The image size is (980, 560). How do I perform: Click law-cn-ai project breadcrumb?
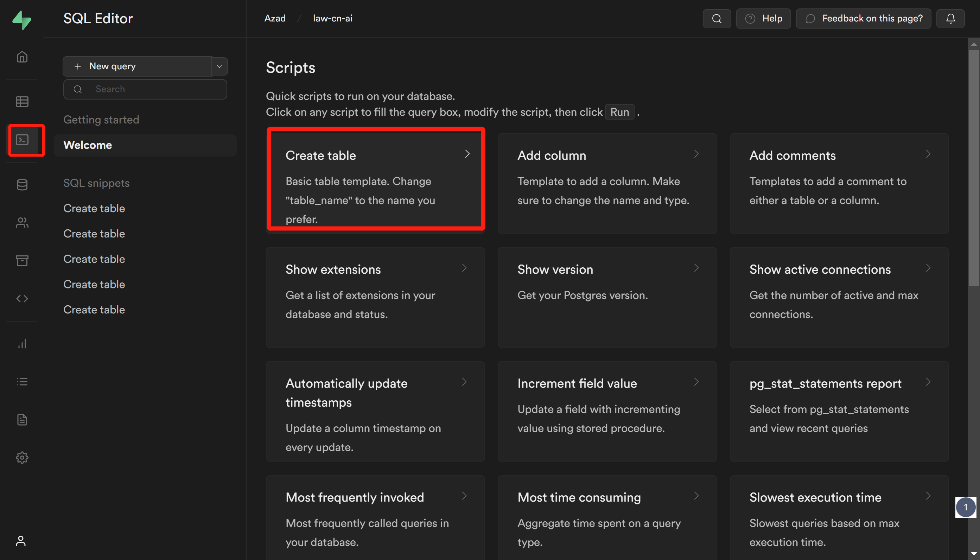pyautogui.click(x=333, y=18)
